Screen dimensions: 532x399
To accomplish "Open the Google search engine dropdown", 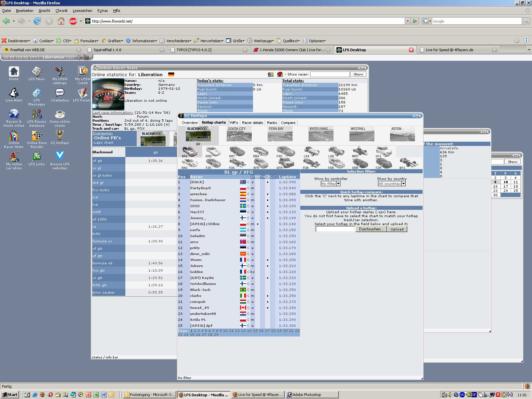I will click(x=427, y=21).
